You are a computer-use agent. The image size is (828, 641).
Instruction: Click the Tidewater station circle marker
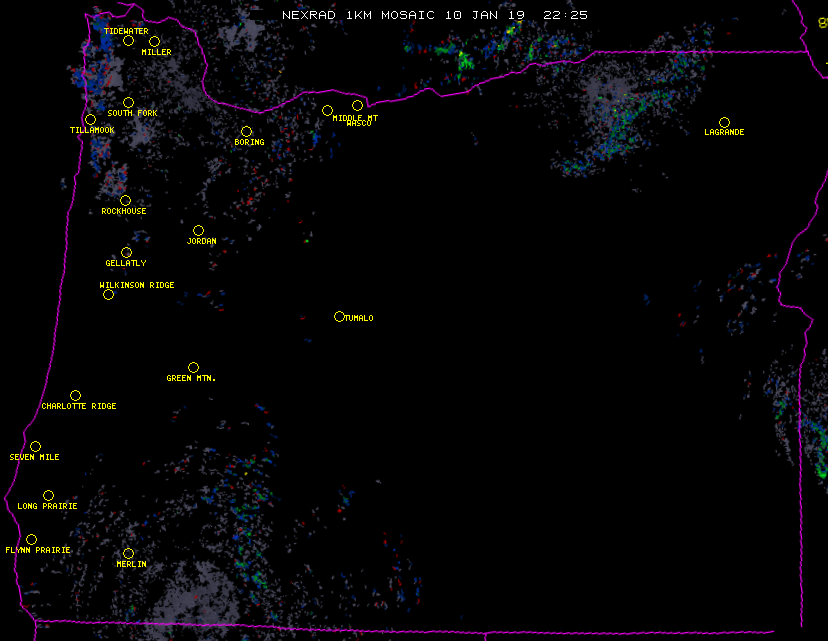coord(128,41)
